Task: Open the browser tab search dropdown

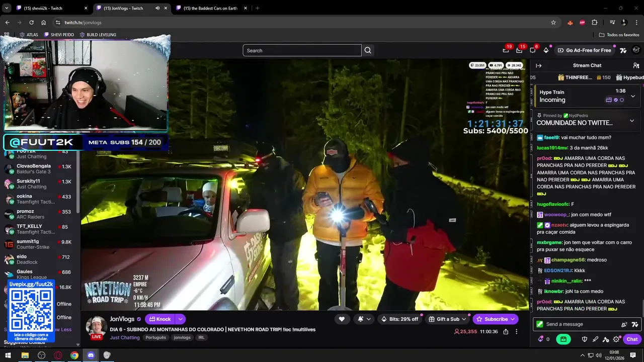Action: 7,8
